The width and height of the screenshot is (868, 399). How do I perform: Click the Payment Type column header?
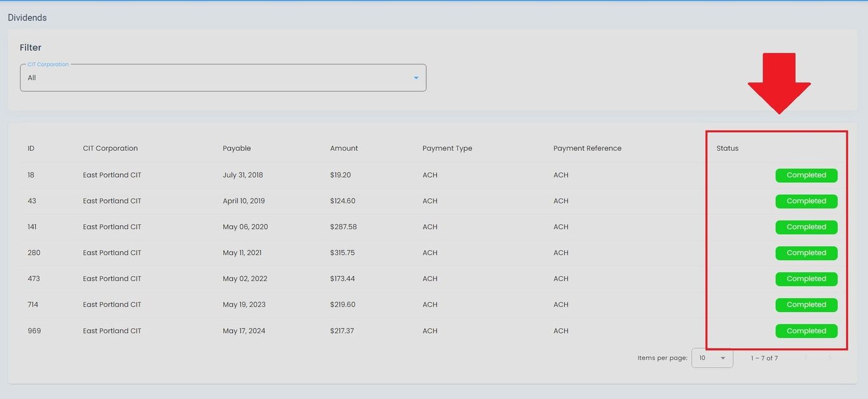tap(447, 148)
